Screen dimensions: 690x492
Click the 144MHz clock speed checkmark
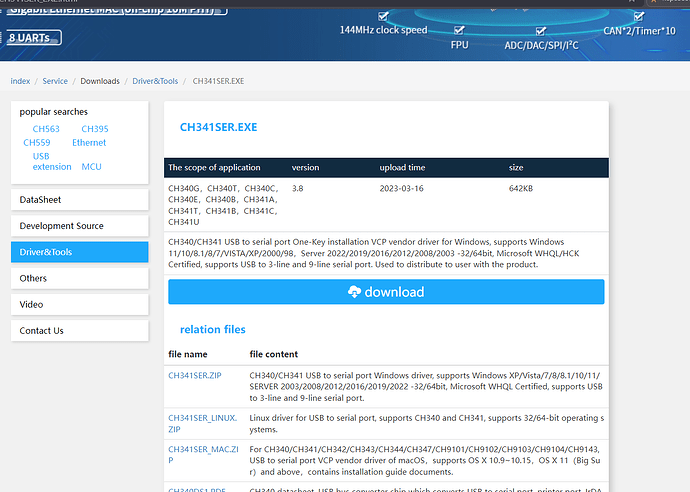click(383, 16)
